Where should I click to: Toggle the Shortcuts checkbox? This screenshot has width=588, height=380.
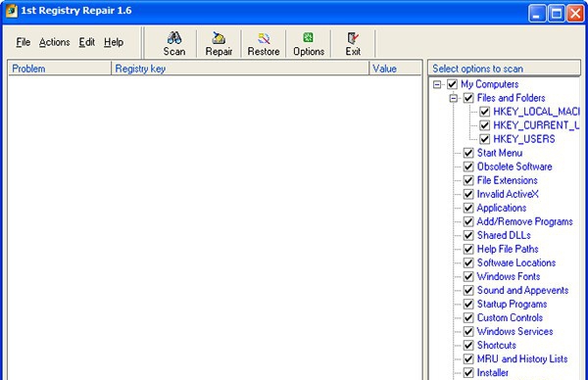pos(468,346)
